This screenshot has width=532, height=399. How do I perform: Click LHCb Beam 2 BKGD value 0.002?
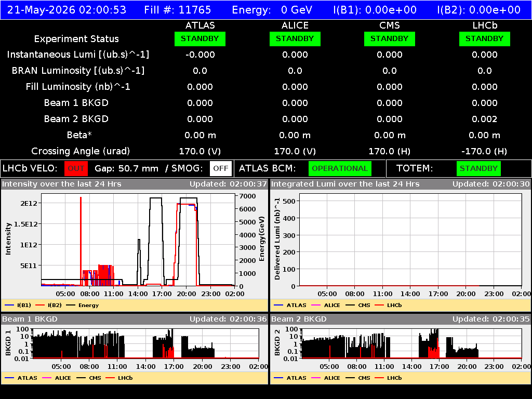click(x=485, y=119)
